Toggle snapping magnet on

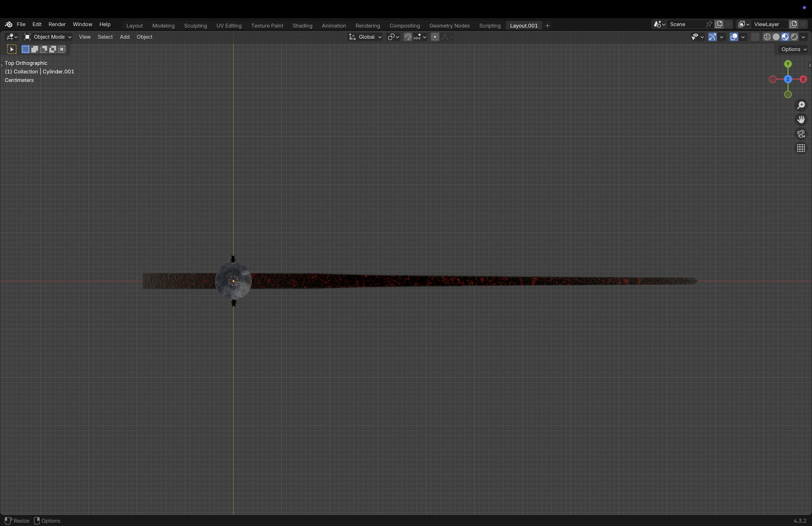(x=408, y=37)
